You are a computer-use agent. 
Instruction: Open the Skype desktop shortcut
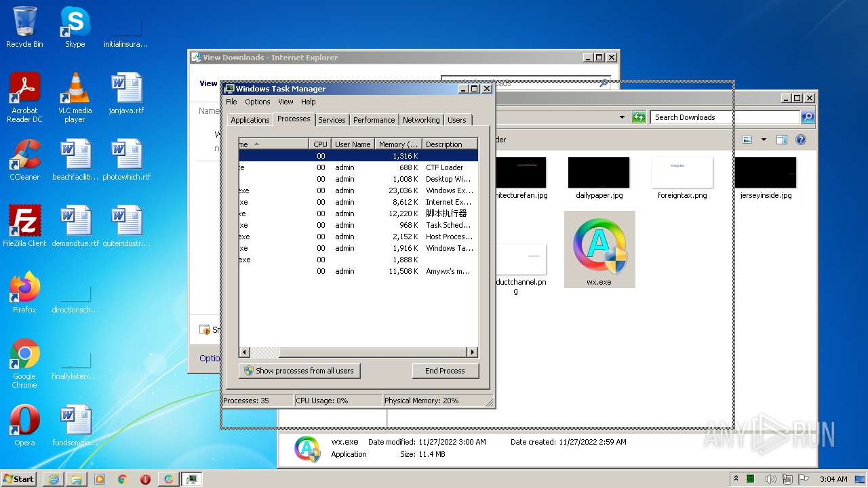pos(75,27)
